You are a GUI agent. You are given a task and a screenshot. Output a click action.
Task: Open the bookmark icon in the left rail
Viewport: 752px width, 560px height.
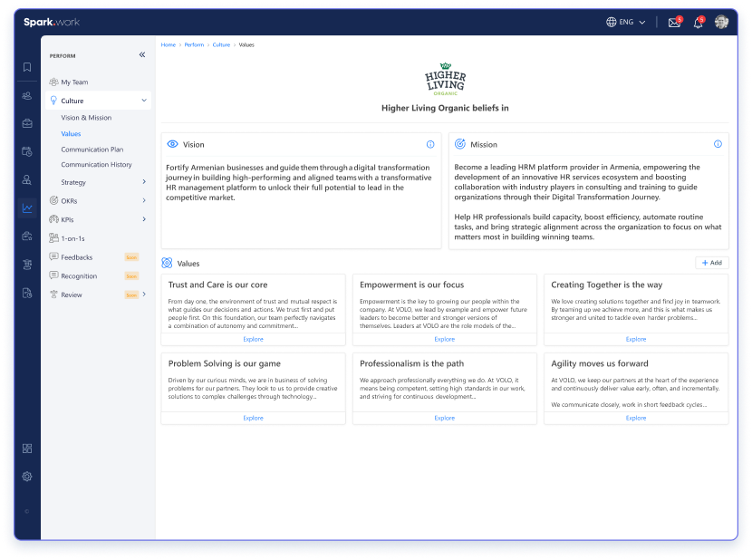27,67
